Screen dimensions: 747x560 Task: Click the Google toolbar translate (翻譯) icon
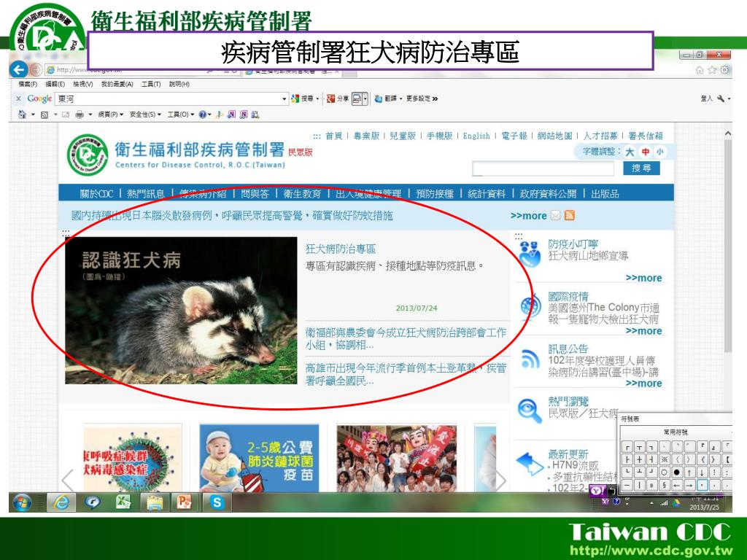tap(379, 98)
